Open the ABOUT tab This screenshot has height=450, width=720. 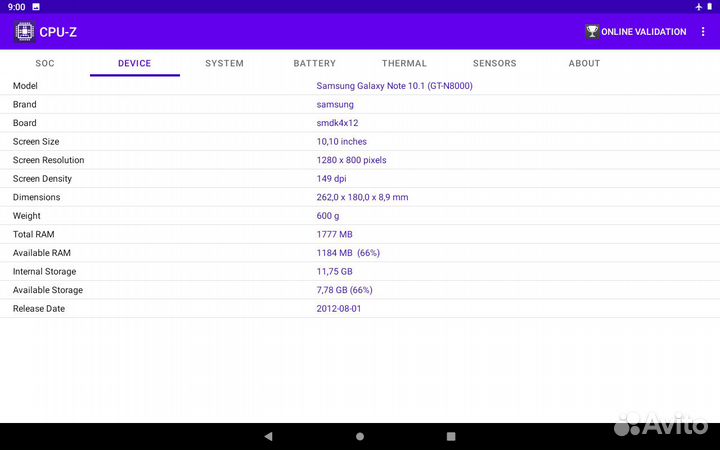coord(585,63)
